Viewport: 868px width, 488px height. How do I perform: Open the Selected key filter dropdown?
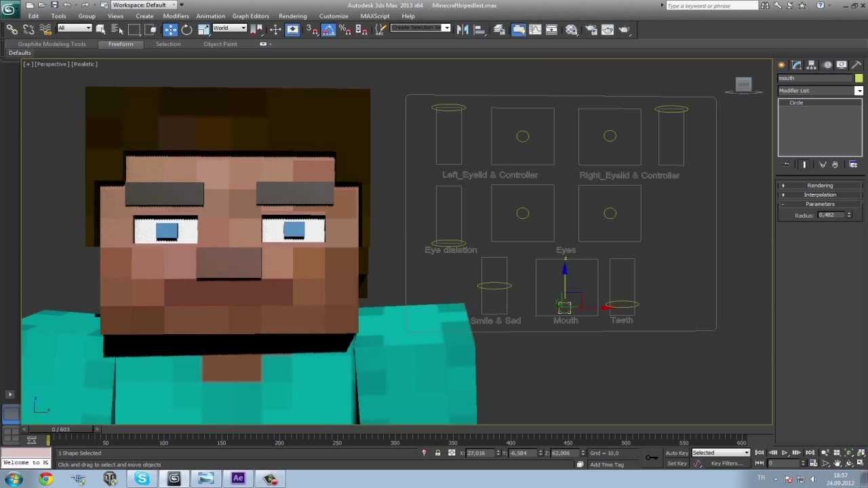click(x=721, y=453)
